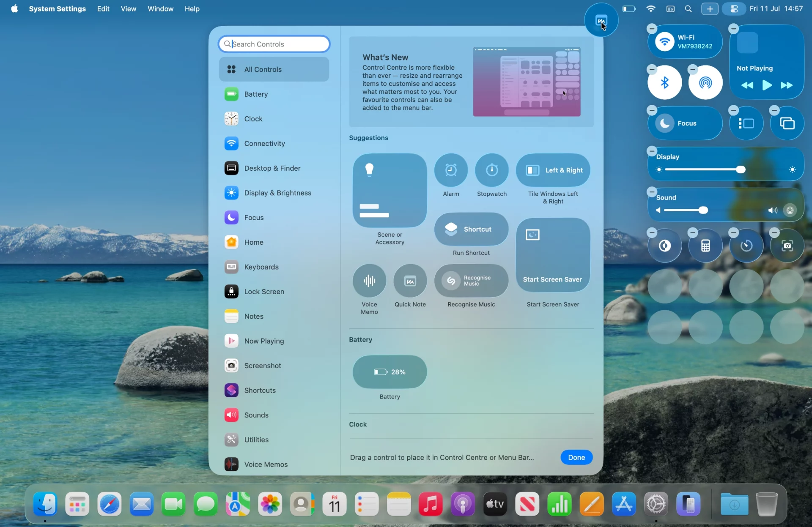Select the Screen Mirroring control tile
The width and height of the screenshot is (812, 527).
[x=787, y=123]
